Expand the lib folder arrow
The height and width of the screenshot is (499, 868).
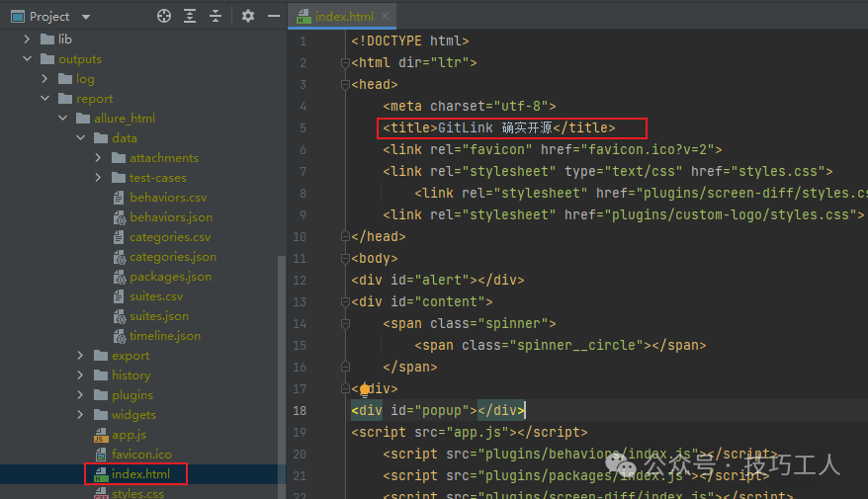pos(28,40)
